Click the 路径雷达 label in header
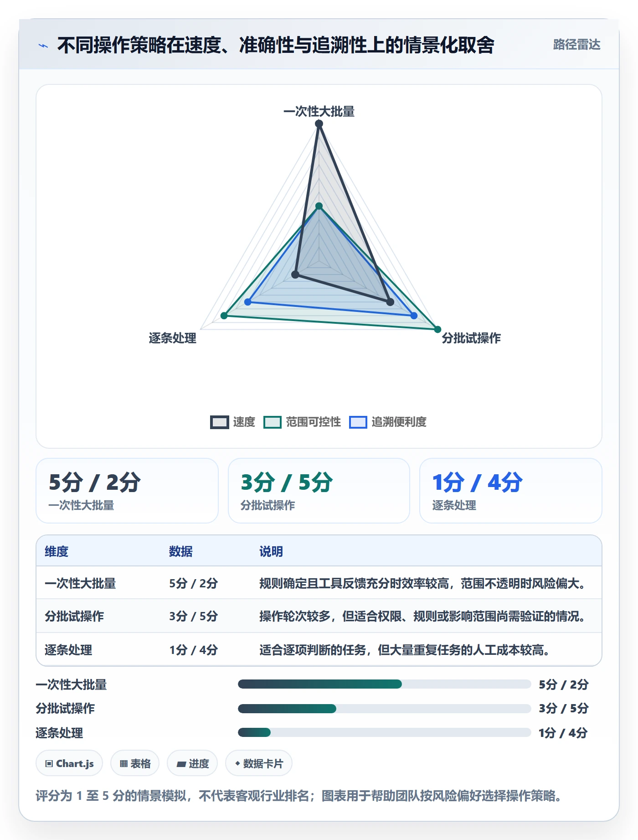 click(x=576, y=45)
